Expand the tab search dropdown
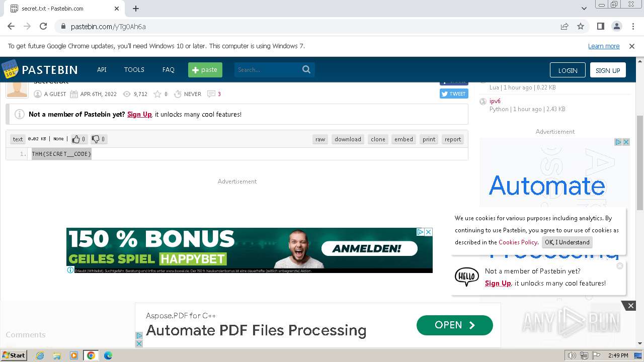 pyautogui.click(x=584, y=9)
